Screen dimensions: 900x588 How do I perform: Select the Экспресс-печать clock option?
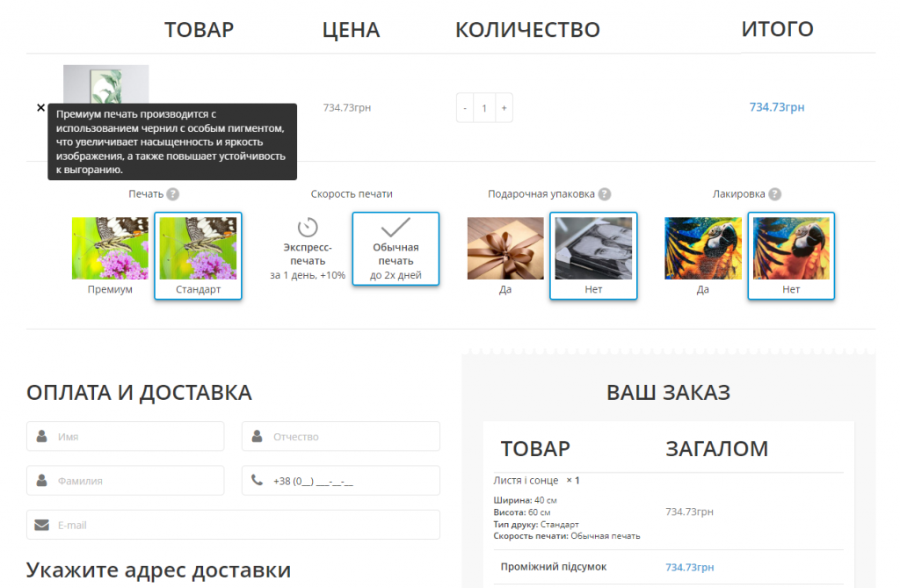tap(308, 249)
